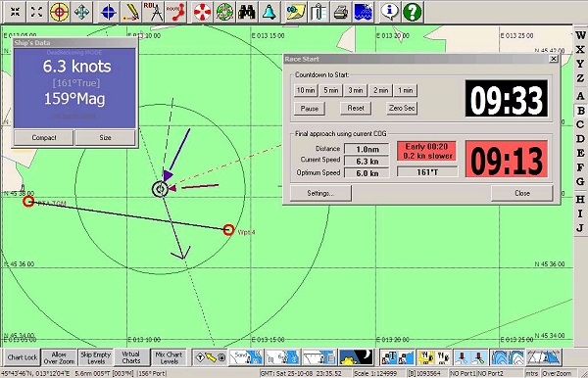Select the Route tool icon
The width and height of the screenshot is (588, 378).
(x=175, y=12)
